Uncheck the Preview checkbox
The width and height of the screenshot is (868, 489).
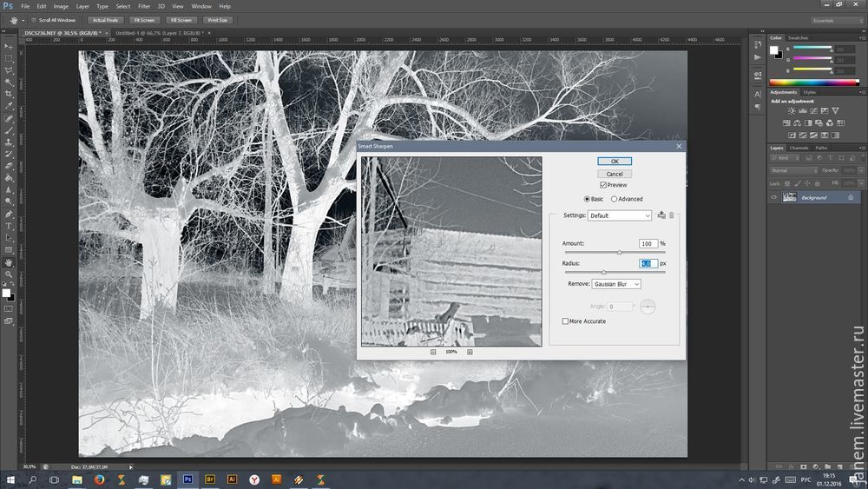603,185
